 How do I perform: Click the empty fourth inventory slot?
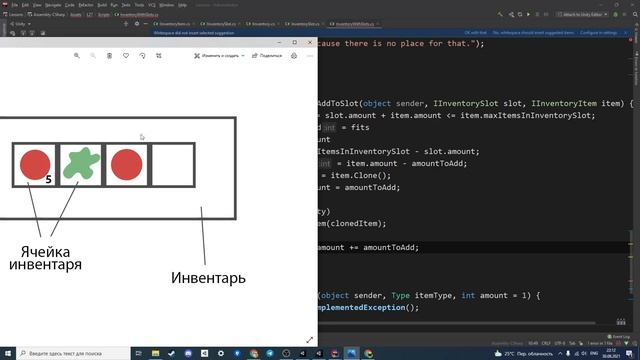(173, 165)
